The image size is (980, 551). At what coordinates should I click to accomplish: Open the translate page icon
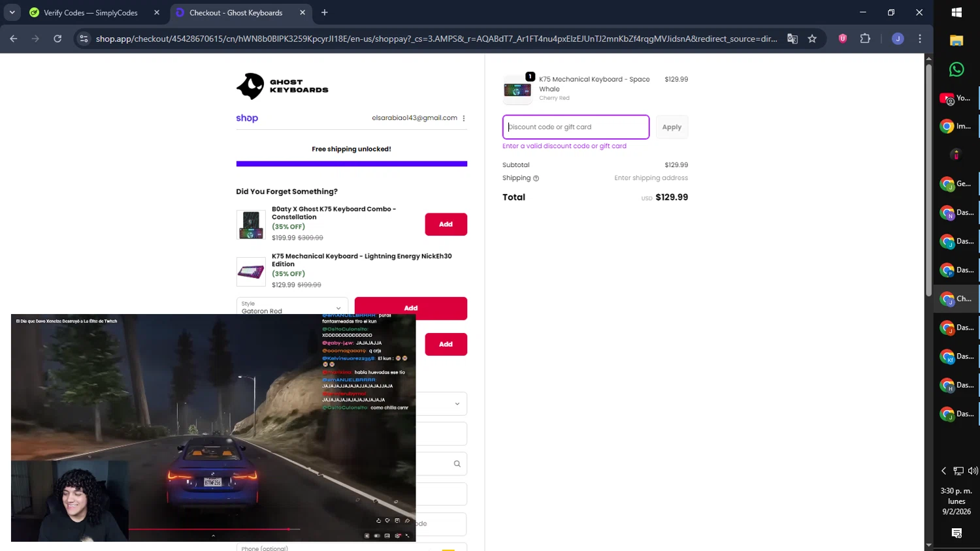(792, 39)
